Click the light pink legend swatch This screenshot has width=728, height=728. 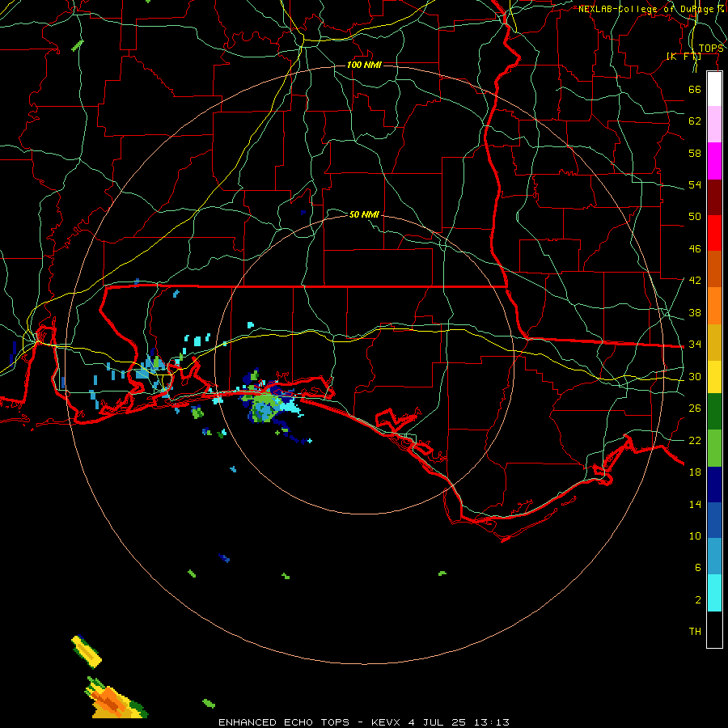[x=714, y=125]
